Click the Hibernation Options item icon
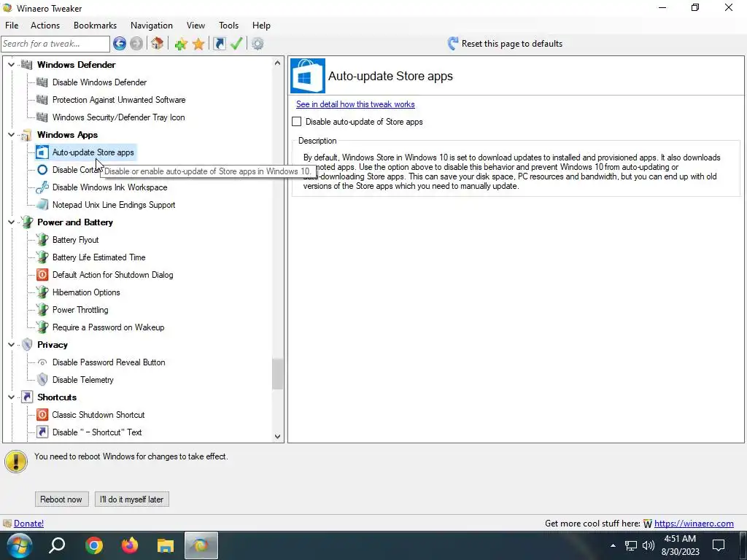This screenshot has width=747, height=560. [x=42, y=292]
